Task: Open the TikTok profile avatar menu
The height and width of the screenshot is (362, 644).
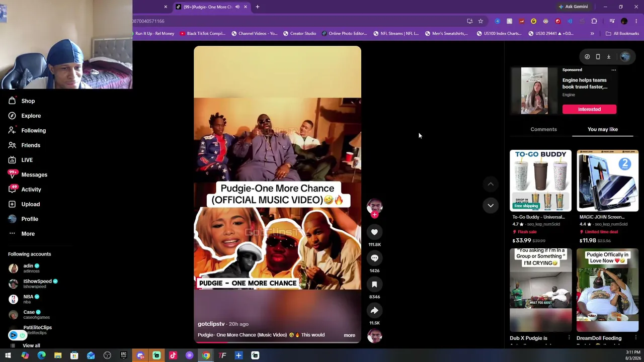Action: 625,57
